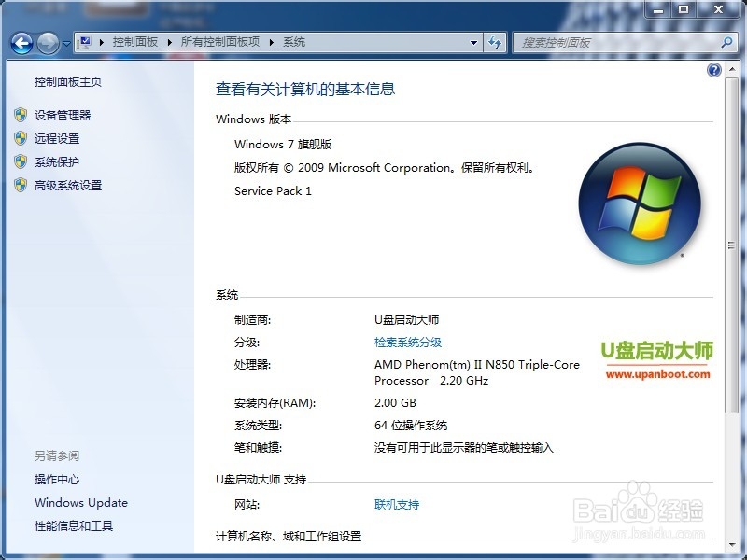Viewport: 747px width, 560px height.
Task: Click the text Service Pack 1
Action: click(x=273, y=191)
